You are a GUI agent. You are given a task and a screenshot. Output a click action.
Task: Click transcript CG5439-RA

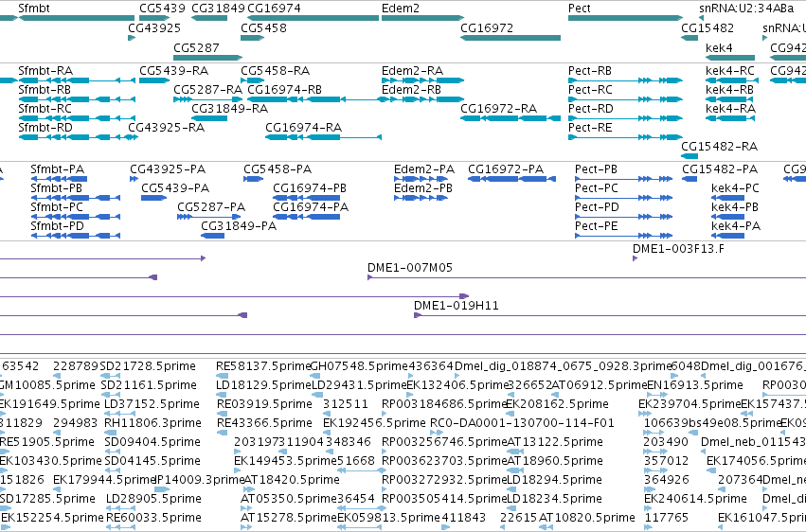[x=154, y=80]
